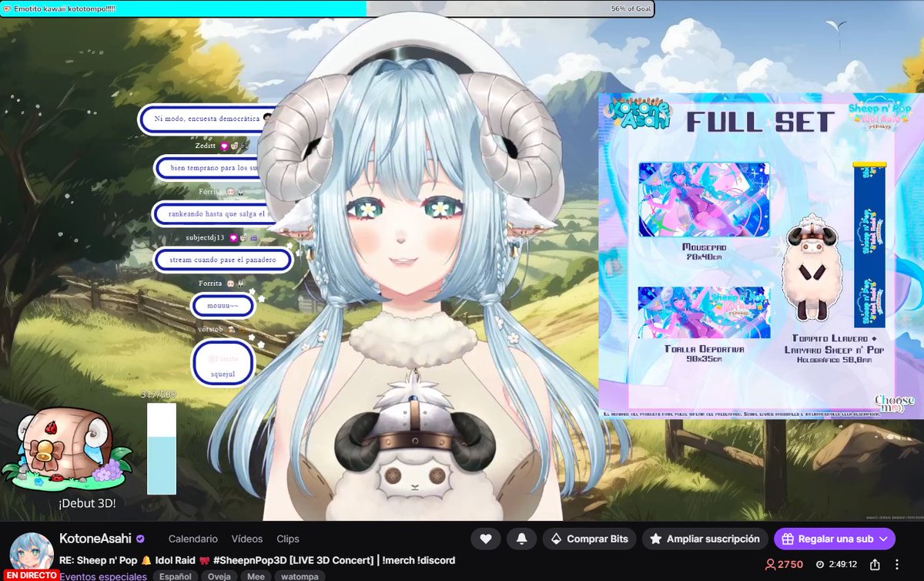Follow the channel with the heart button
Viewport: 924px width, 581px height.
tap(487, 539)
